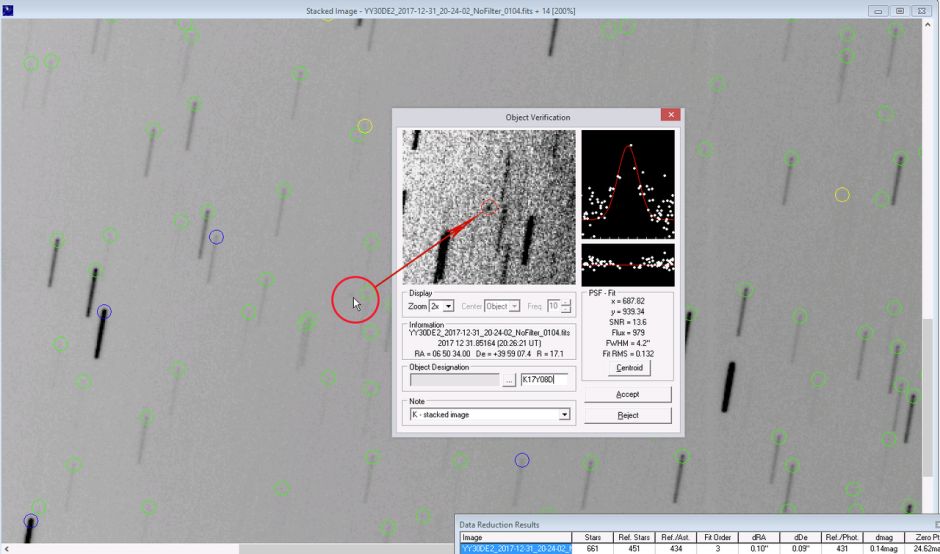
Task: Accept the detected object
Action: pos(627,394)
